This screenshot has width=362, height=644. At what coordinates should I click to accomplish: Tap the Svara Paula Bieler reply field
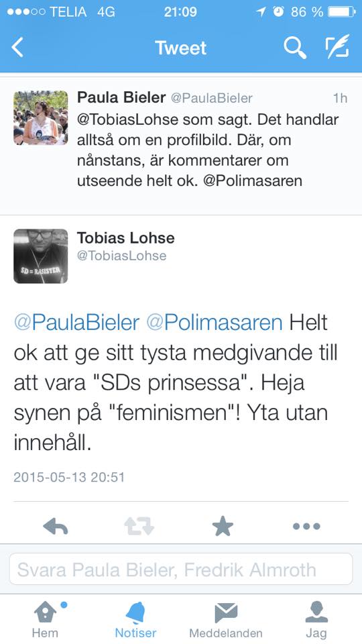181,569
